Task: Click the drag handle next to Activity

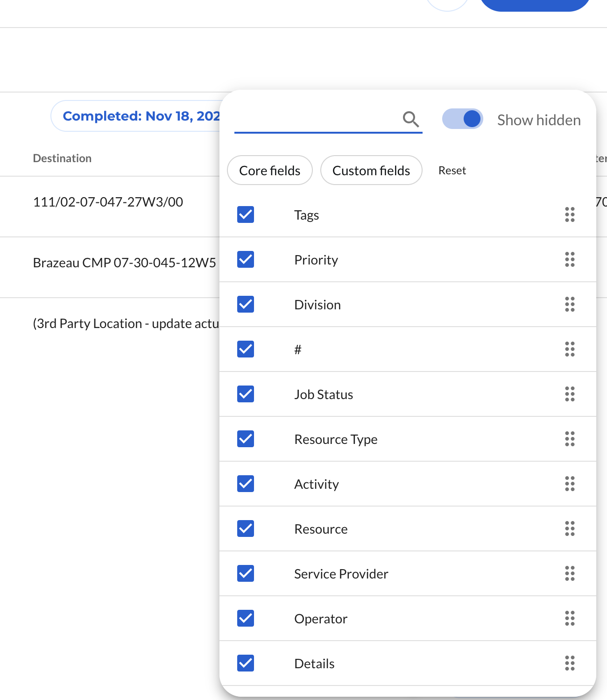Action: tap(570, 484)
